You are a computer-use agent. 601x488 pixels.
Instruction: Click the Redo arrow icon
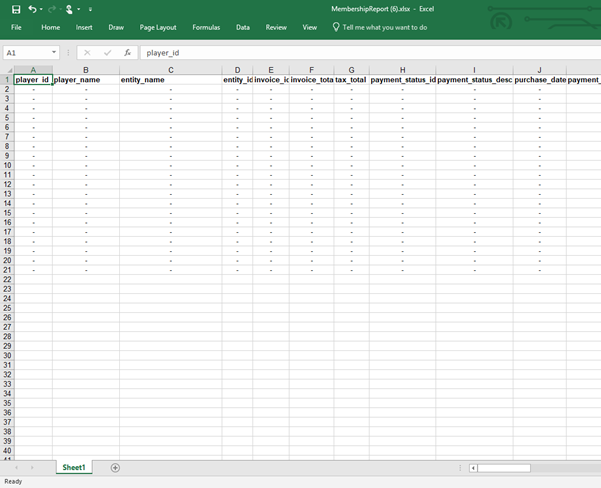point(52,9)
